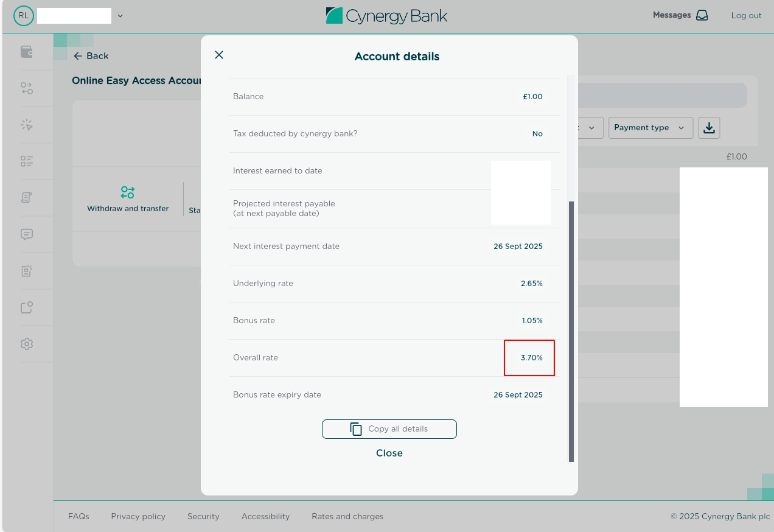The width and height of the screenshot is (774, 532).
Task: Expand the user account chevron dropdown
Action: [x=120, y=16]
